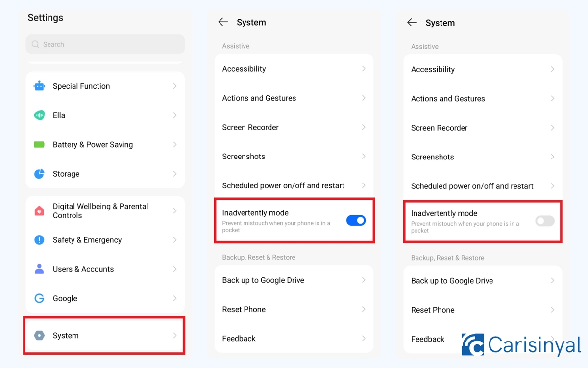Click the Settings search field

[x=105, y=44]
